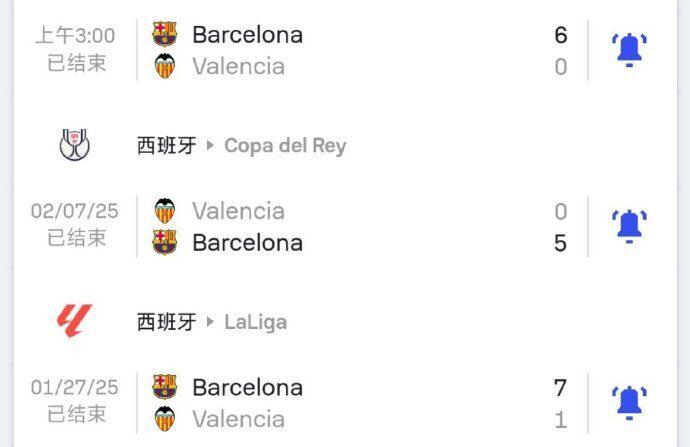Select 西班牙 next to Copa del Rey
Viewport: 690px width, 447px height.
[x=166, y=146]
